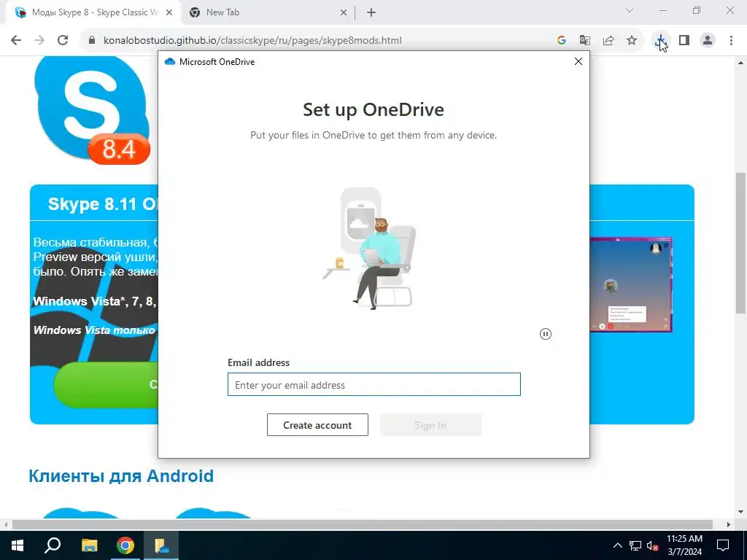Image resolution: width=747 pixels, height=560 pixels.
Task: Click the page's vertical scrollbar thumb
Action: pos(741,243)
